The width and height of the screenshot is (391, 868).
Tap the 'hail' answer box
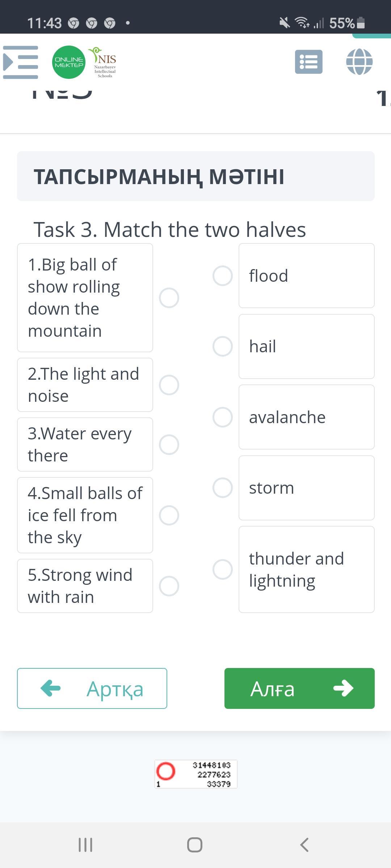306,346
